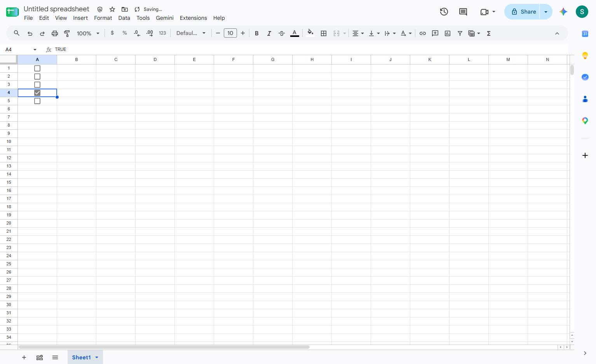Click the increase decimal places icon
Screen dimensions: 596x364
click(x=150, y=33)
